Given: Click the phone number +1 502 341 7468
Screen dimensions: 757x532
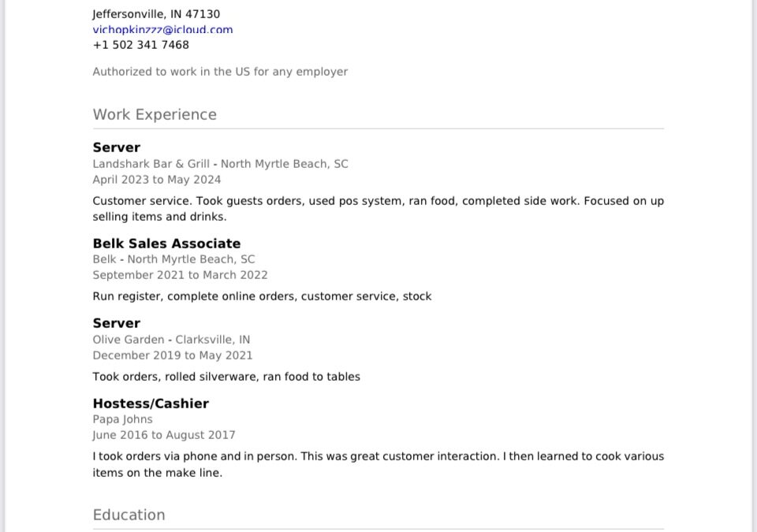Looking at the screenshot, I should (140, 45).
